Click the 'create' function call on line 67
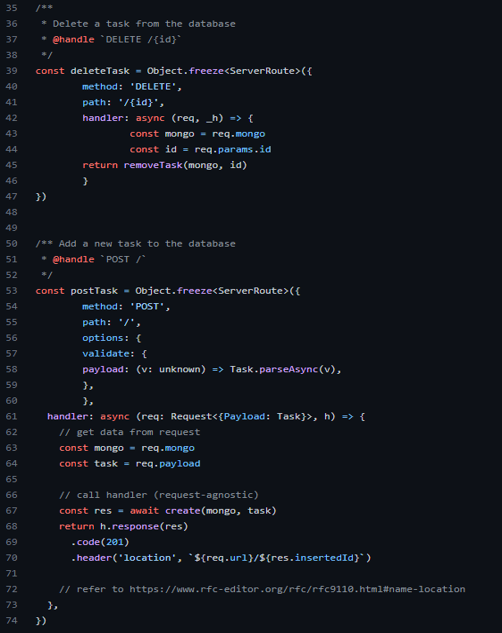This screenshot has height=633, width=502. (182, 511)
